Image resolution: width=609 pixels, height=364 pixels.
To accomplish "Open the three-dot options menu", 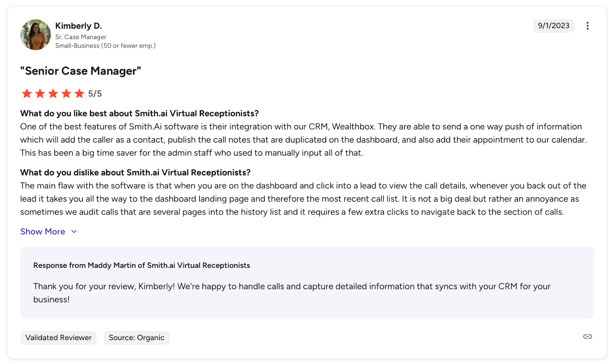I will click(x=587, y=26).
